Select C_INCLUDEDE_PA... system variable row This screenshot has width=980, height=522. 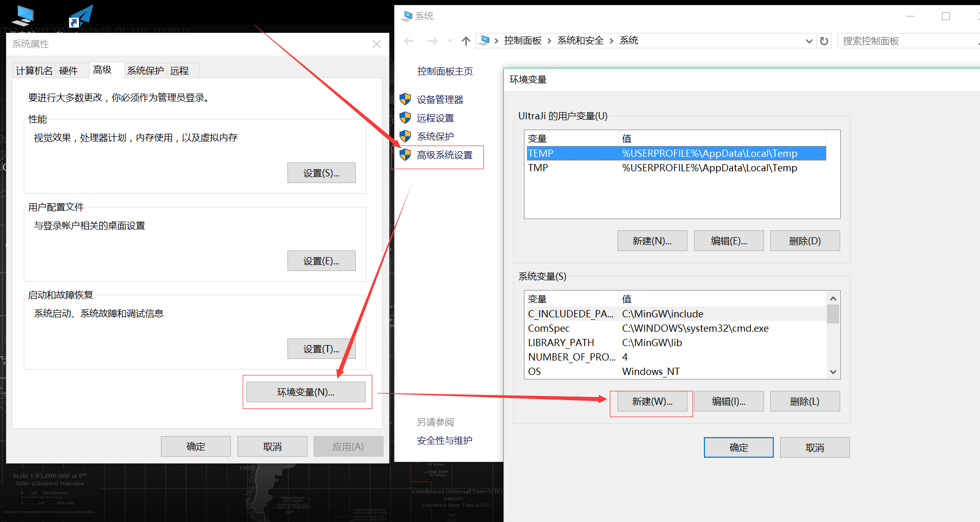[x=676, y=314]
